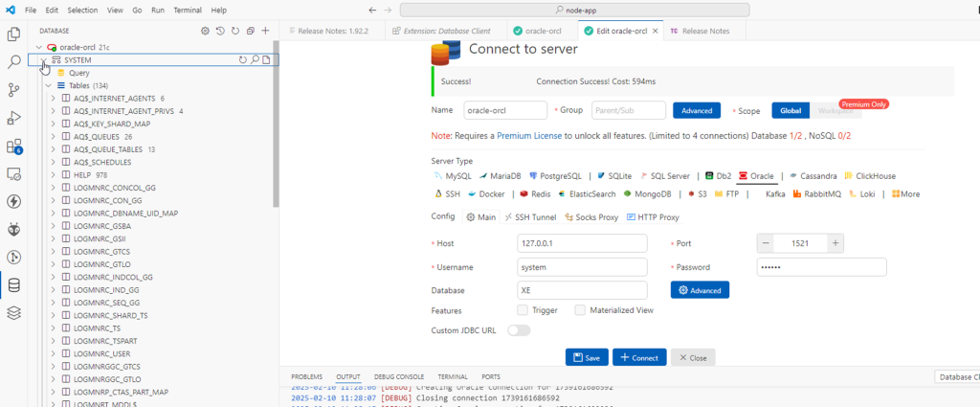The width and height of the screenshot is (980, 407).
Task: Collapse the oracle-orcl connection node
Action: (39, 46)
